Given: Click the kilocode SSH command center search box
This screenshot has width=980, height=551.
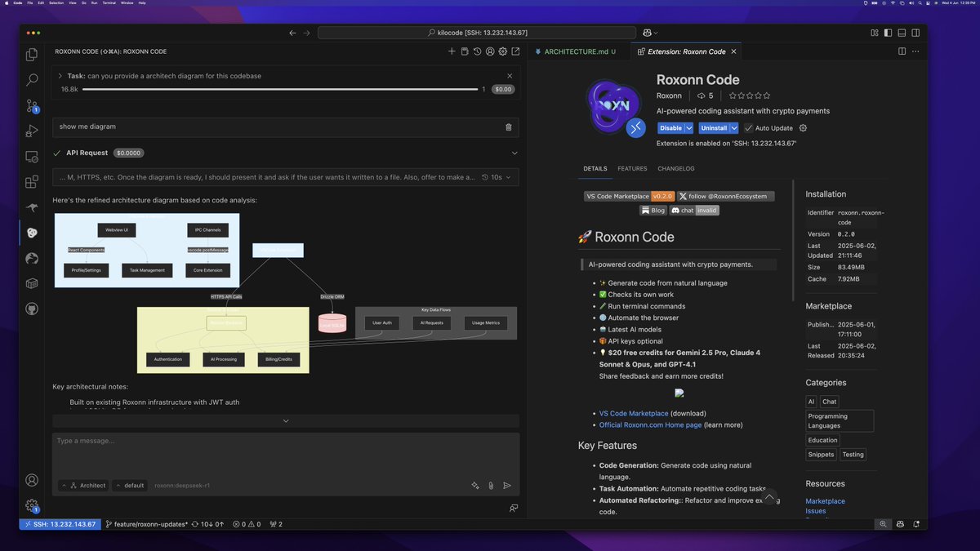Looking at the screenshot, I should point(477,33).
